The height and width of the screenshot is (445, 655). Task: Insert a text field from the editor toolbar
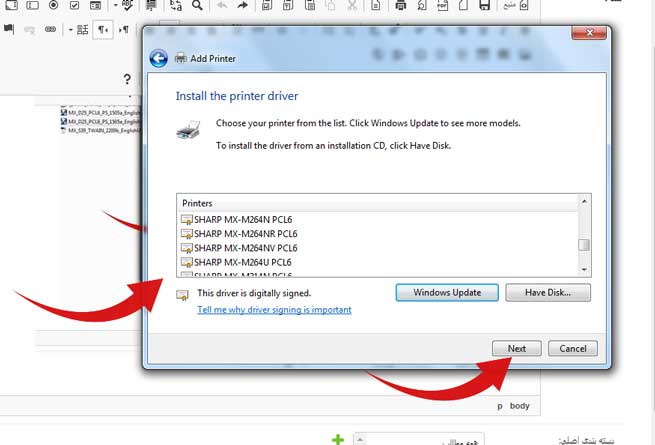click(x=32, y=5)
